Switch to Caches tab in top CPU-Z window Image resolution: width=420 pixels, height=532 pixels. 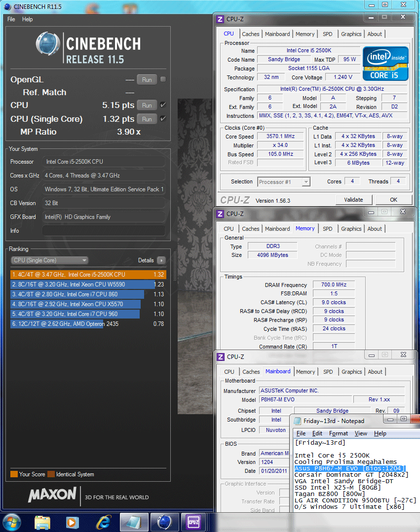click(251, 34)
